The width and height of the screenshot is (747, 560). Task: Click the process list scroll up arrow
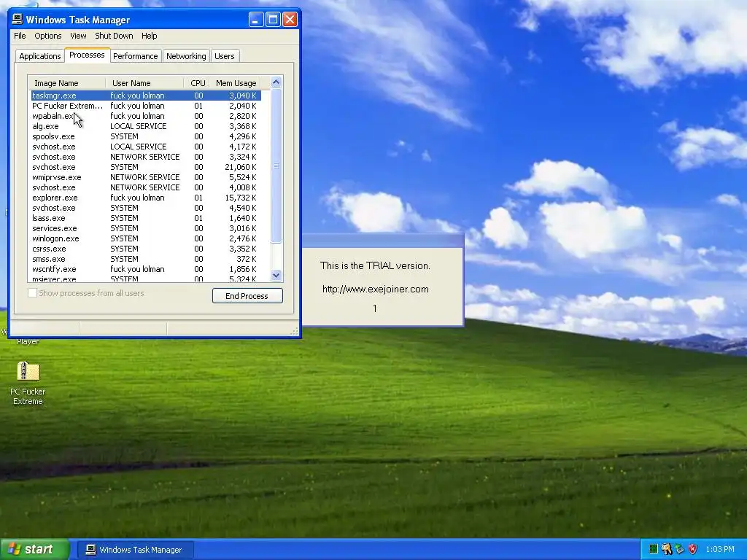[x=276, y=82]
